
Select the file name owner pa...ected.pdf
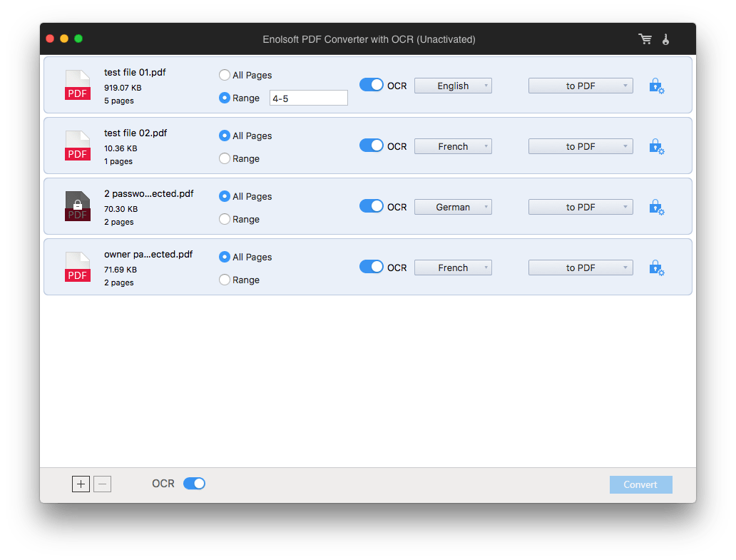[148, 254]
